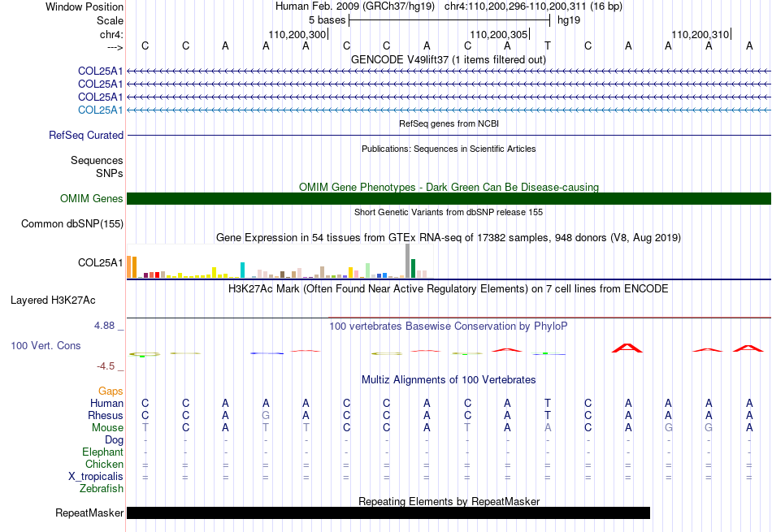Viewport: 772px width, 532px height.
Task: Open OMIM Gene Phenotypes track title
Action: [449, 187]
